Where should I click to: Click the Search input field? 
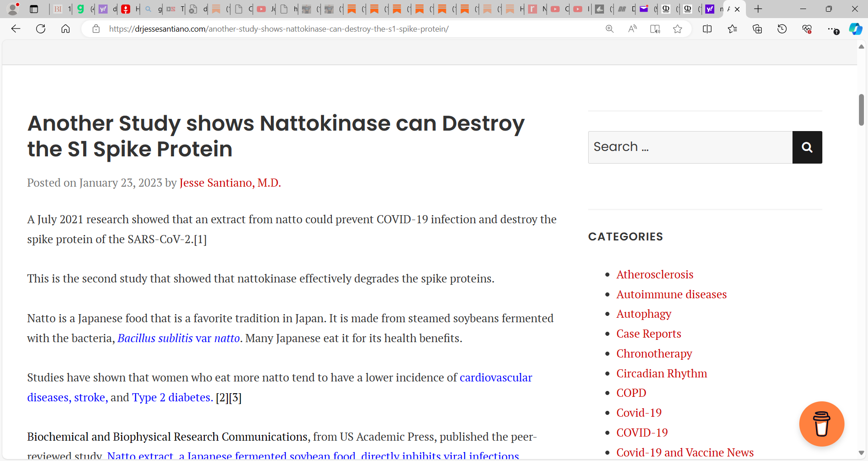690,147
